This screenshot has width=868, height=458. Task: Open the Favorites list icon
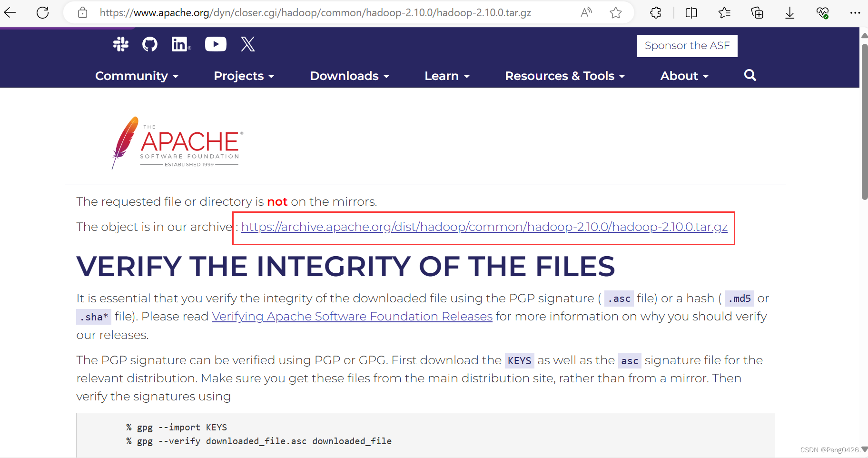724,13
